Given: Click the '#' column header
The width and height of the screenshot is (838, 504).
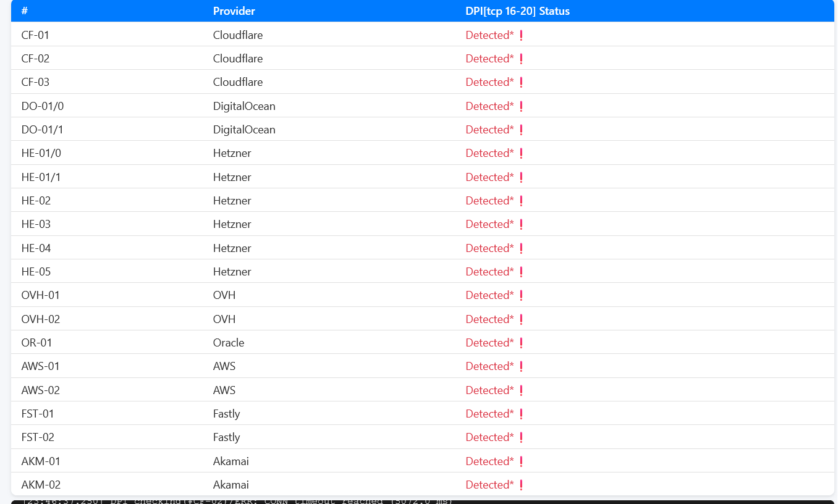Looking at the screenshot, I should [25, 11].
